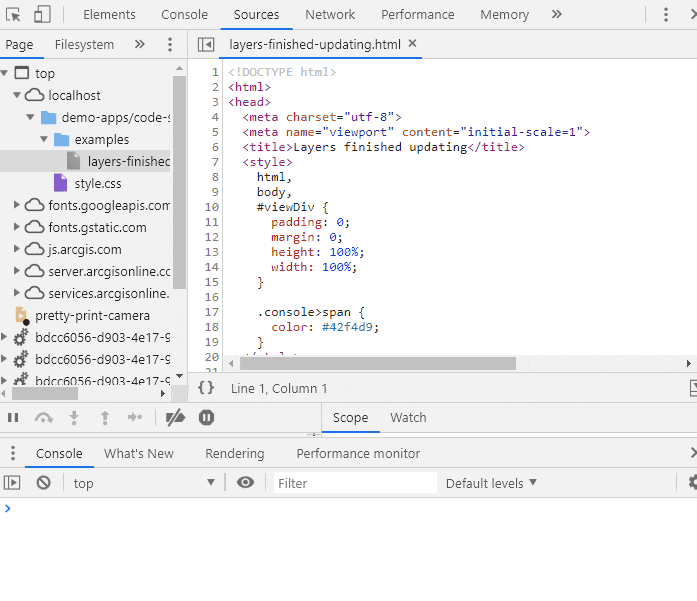Collapse the localhost tree node

(x=17, y=95)
